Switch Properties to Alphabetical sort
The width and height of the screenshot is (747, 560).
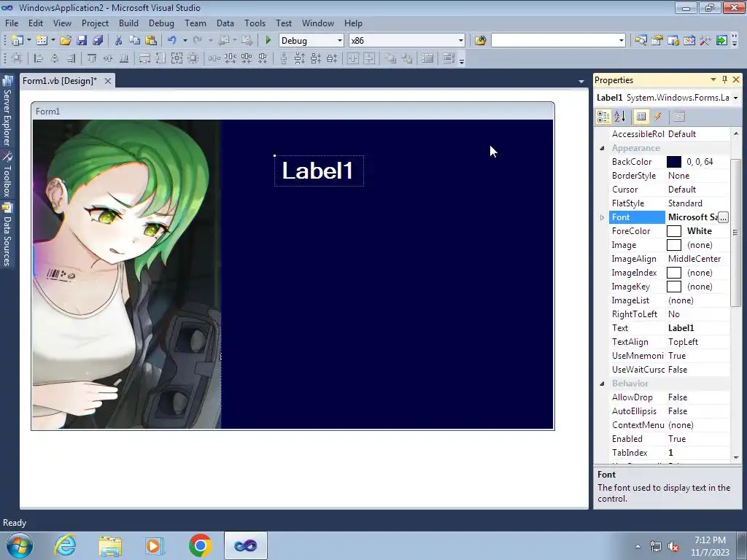point(620,116)
